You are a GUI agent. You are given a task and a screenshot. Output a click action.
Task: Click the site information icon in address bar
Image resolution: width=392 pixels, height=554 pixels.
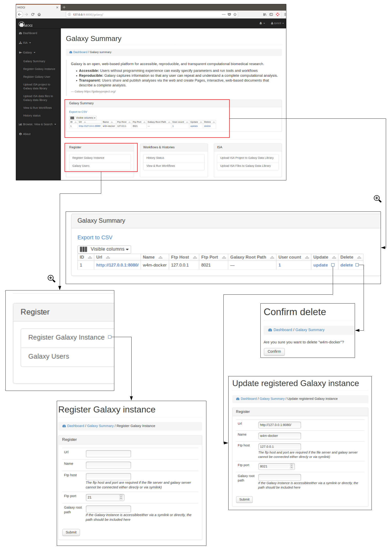69,15
